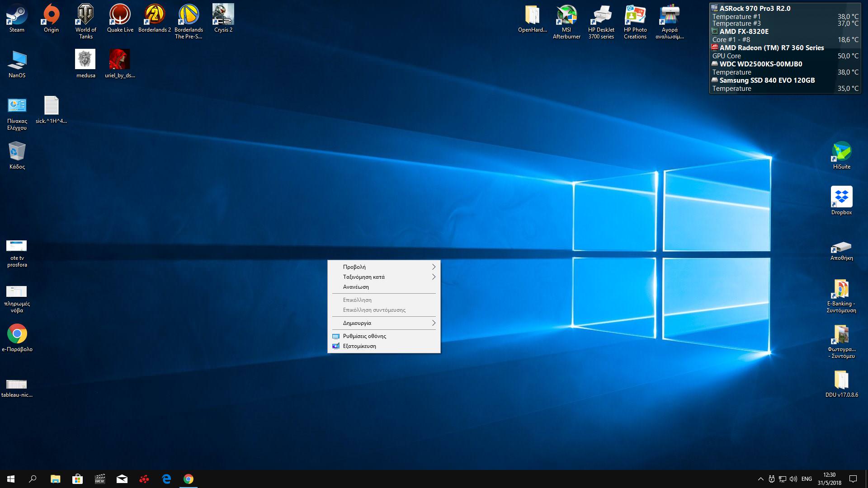Switch to Chrome on the taskbar

pyautogui.click(x=189, y=479)
